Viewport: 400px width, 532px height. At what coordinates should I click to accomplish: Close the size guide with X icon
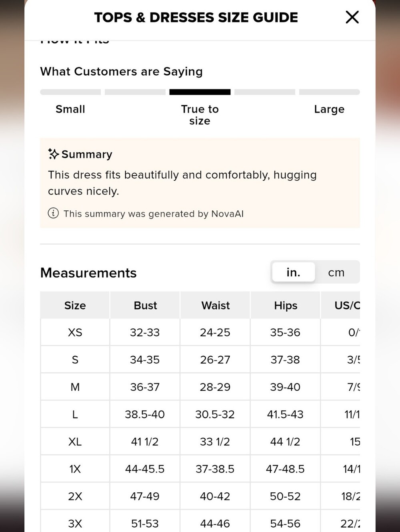pos(352,17)
